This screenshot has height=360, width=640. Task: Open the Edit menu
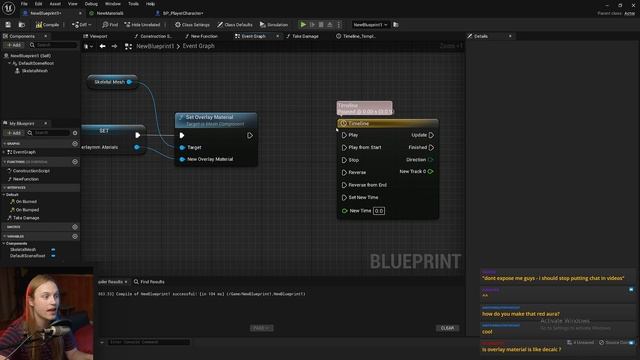(x=38, y=4)
